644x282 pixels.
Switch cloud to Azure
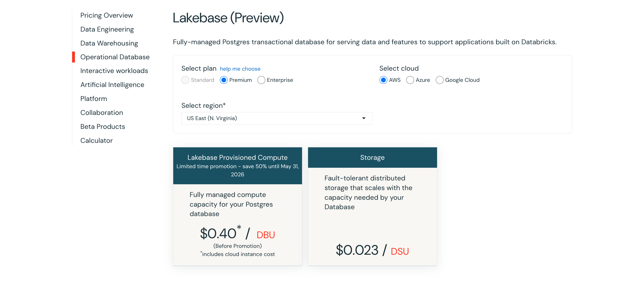point(410,80)
